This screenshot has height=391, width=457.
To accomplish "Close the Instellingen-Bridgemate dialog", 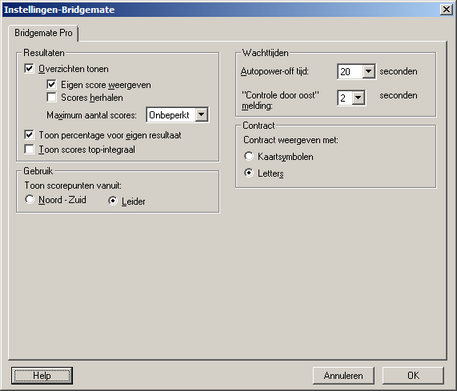I will click(x=446, y=9).
